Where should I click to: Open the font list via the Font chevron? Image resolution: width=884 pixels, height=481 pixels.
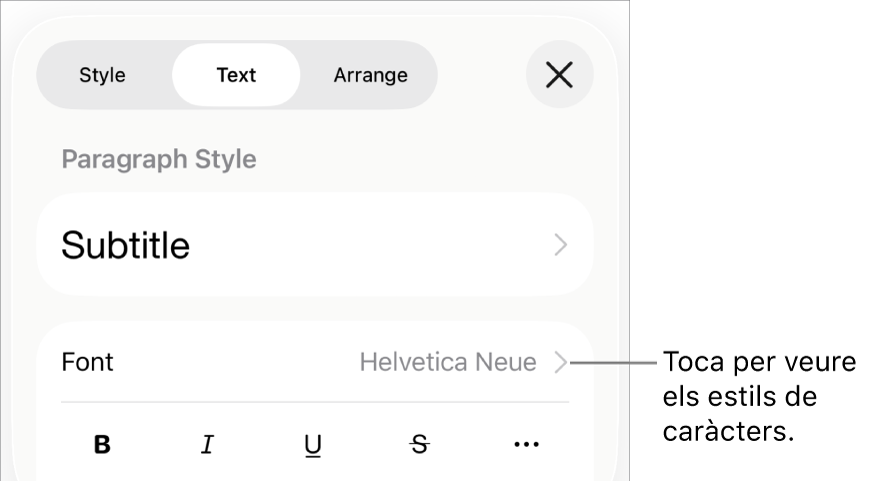(x=561, y=362)
